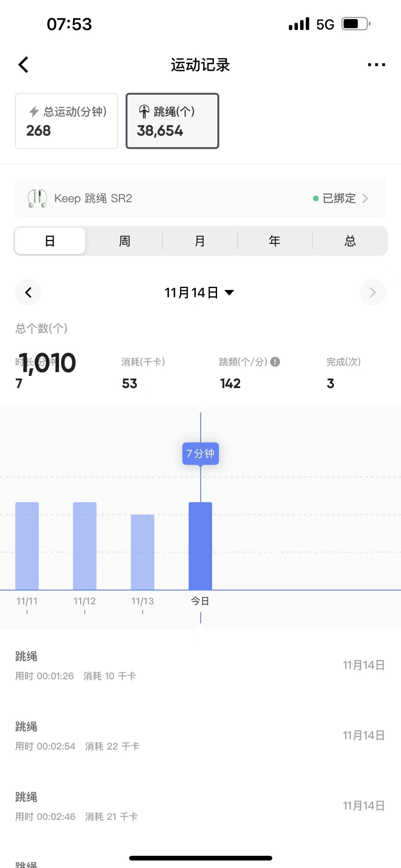Open the 00:01:26 jump rope record
The width and height of the screenshot is (401, 868).
(200, 666)
